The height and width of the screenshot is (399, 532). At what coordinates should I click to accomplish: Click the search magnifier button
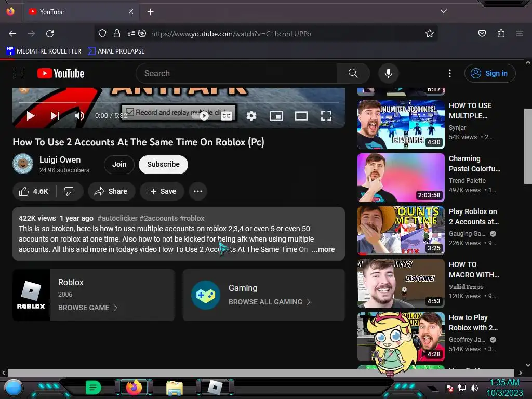click(x=353, y=73)
